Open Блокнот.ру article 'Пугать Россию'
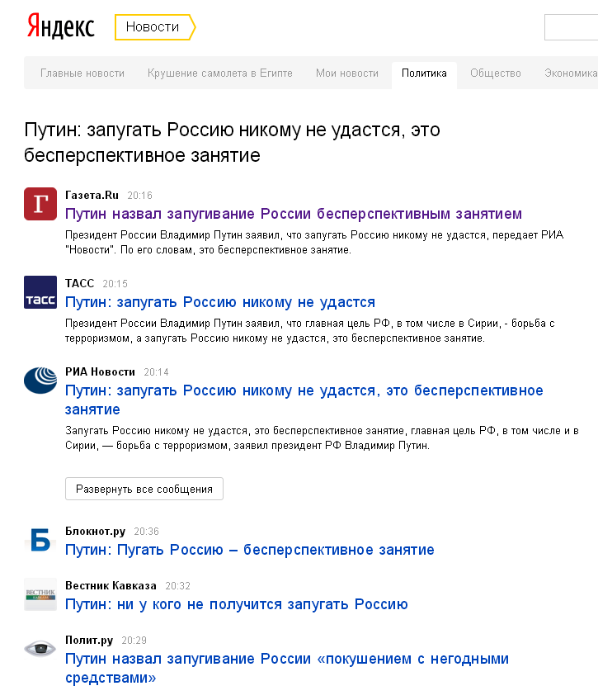 (250, 550)
